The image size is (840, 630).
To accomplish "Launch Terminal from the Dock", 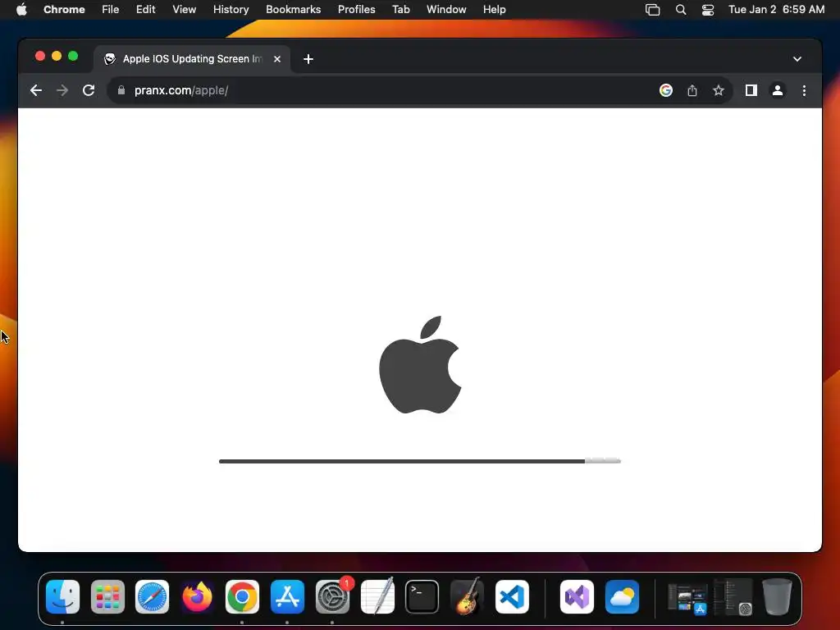I will coord(422,597).
